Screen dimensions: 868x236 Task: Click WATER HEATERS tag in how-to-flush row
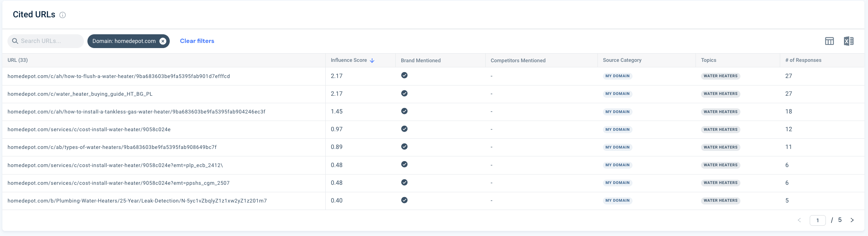720,76
